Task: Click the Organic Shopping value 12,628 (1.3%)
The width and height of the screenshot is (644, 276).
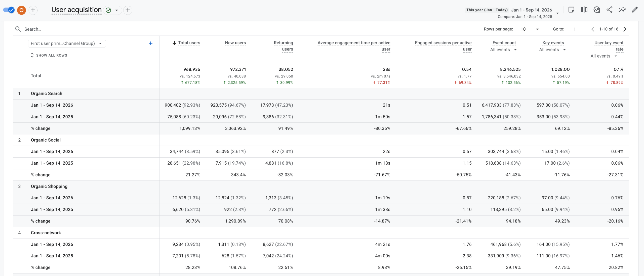Action: pos(186,198)
